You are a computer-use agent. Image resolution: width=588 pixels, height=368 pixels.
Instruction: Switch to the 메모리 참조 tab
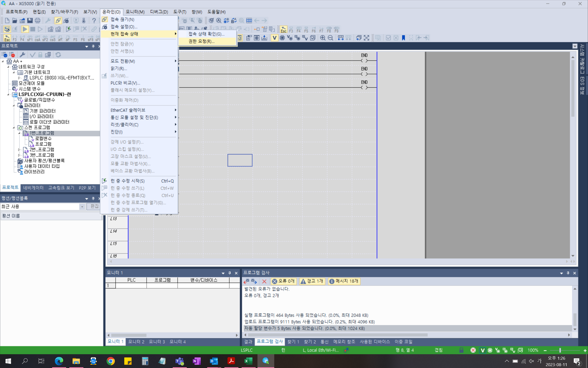pyautogui.click(x=344, y=342)
